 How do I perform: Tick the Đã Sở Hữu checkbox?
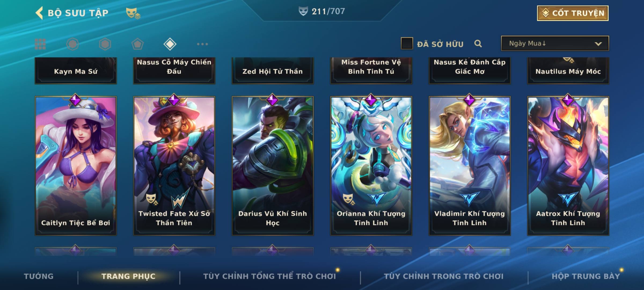click(407, 44)
